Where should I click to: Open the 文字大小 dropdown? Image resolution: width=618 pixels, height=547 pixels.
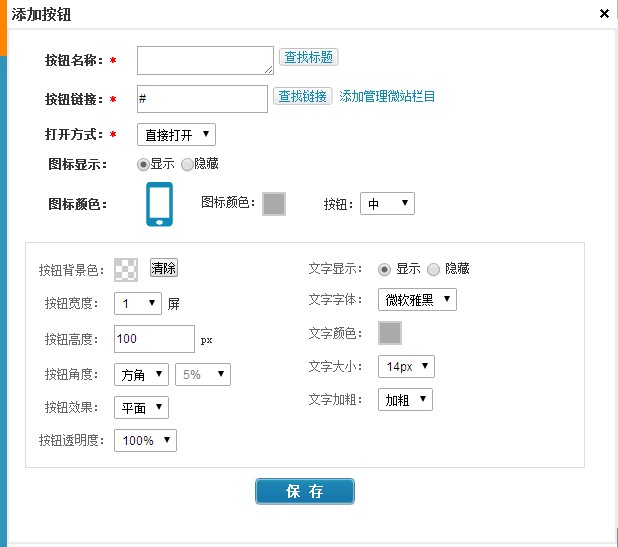click(406, 367)
